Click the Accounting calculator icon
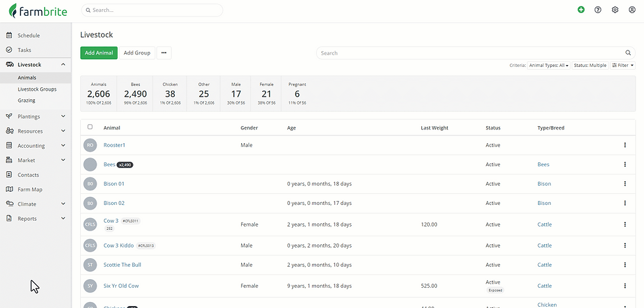 (x=9, y=145)
